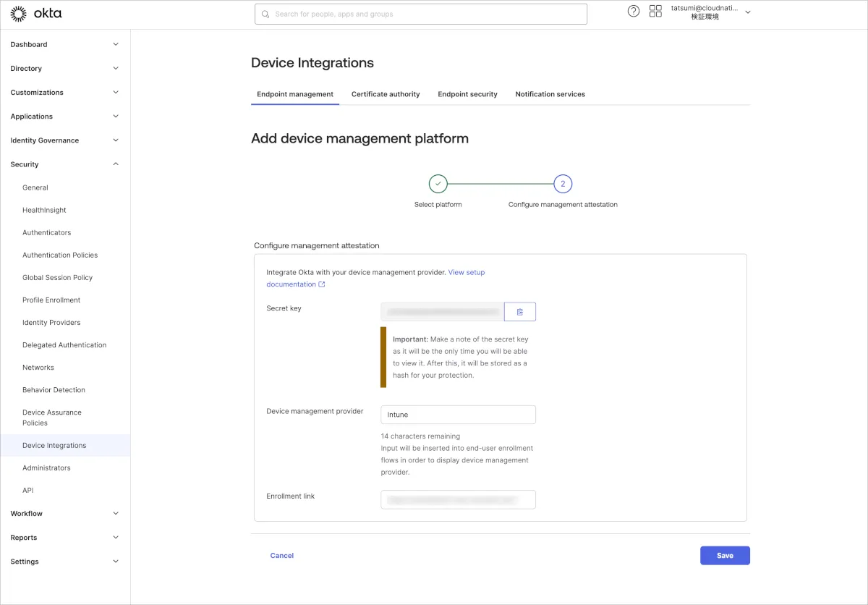The height and width of the screenshot is (605, 868).
Task: Click the completed Select platform step circle
Action: (x=438, y=184)
